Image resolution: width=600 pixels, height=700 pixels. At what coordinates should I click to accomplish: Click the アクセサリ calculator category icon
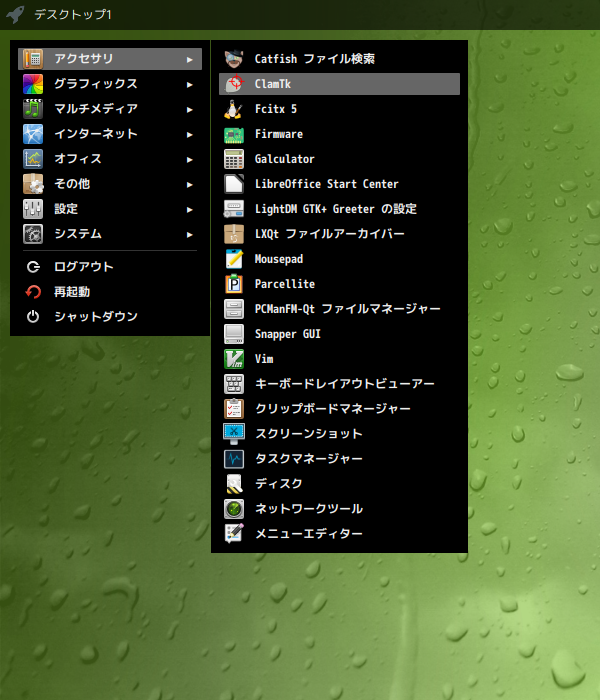coord(33,59)
